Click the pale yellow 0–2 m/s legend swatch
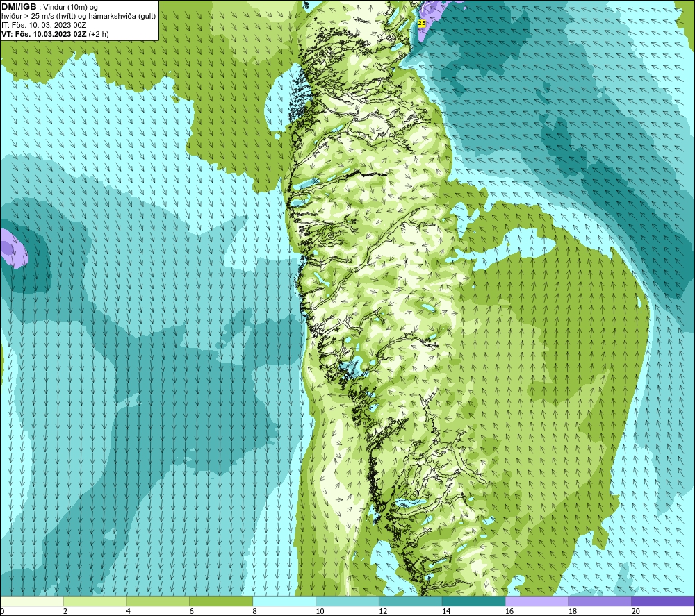 32,601
